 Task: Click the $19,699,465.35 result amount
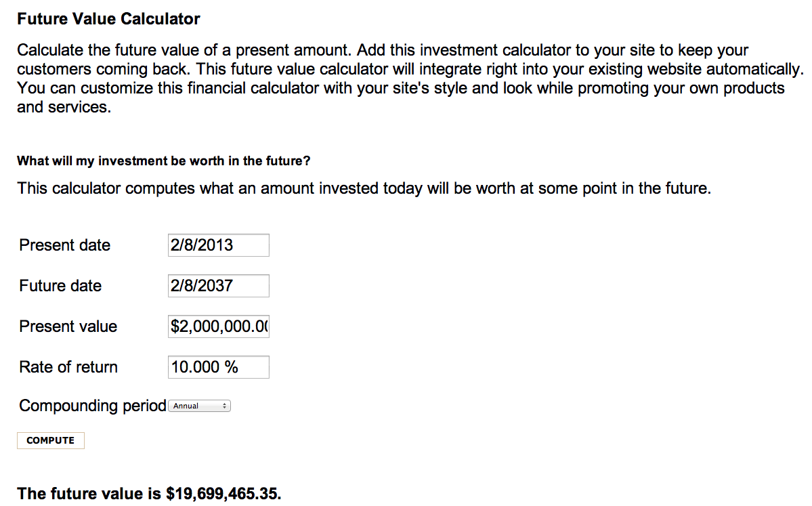pos(222,494)
